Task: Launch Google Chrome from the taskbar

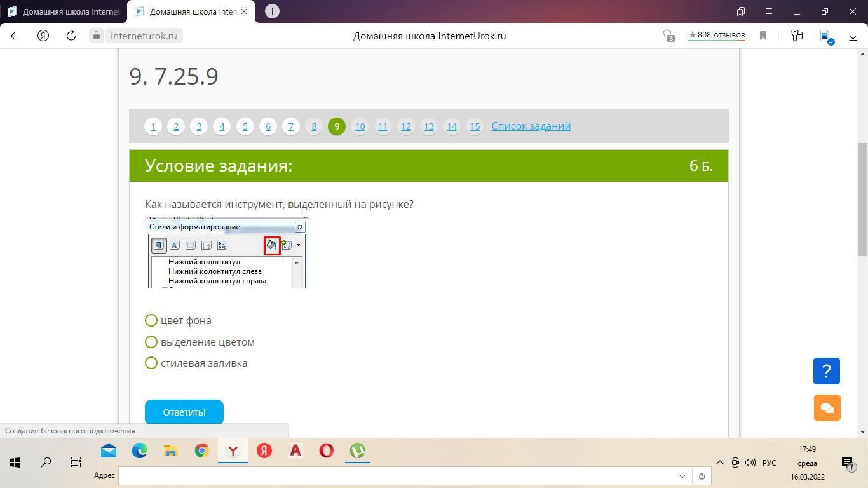Action: (x=202, y=451)
